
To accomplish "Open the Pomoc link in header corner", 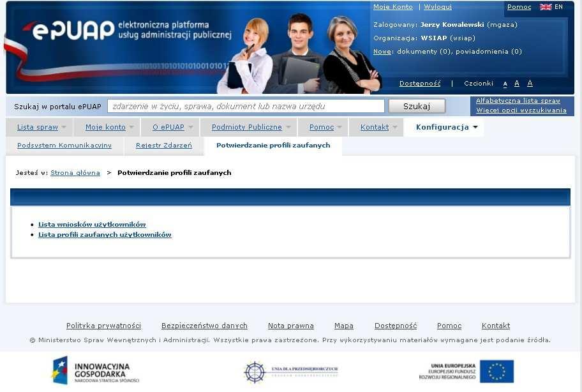I will coord(519,7).
